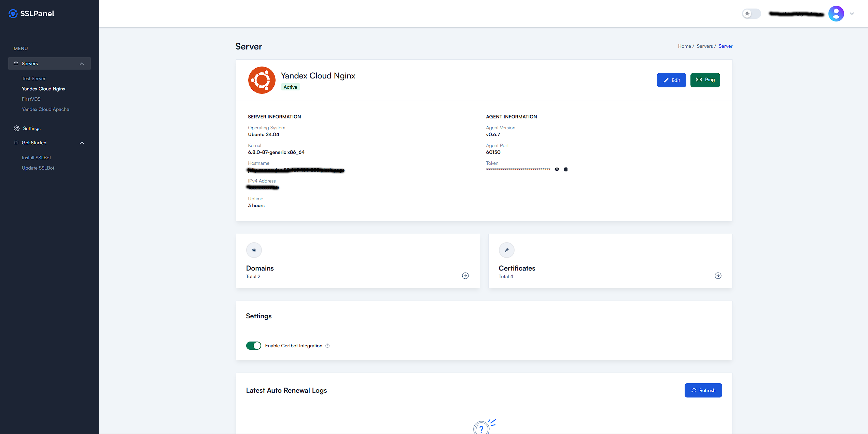Select FirstVDS server in sidebar
This screenshot has width=868, height=434.
[x=31, y=99]
